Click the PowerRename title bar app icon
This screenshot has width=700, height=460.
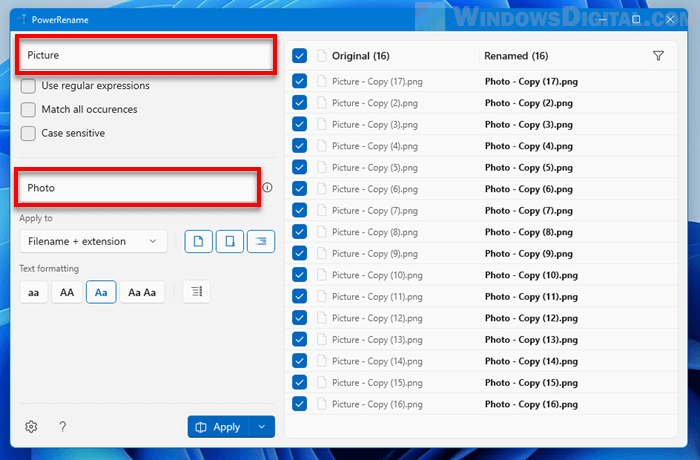pos(23,19)
